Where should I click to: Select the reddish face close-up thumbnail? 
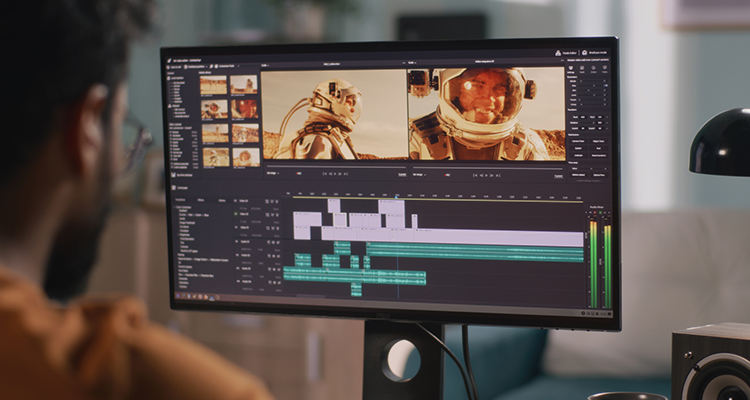click(x=244, y=109)
